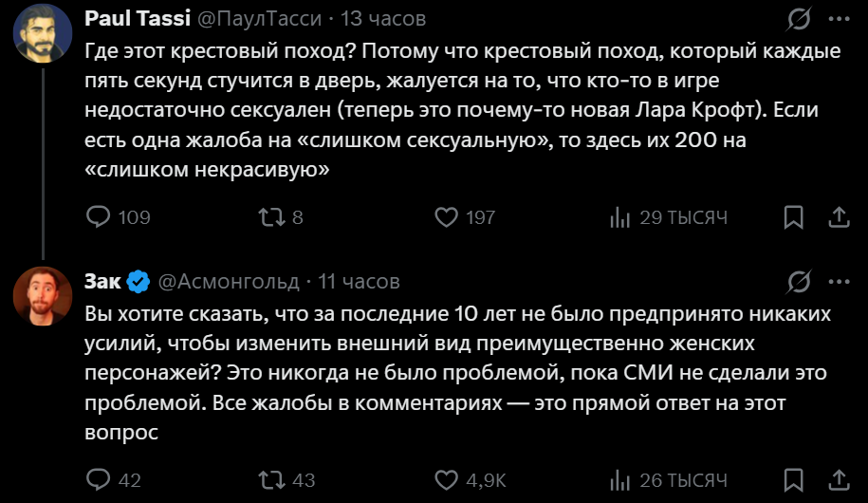Open more options on Зак's reply
868x503 pixels.
coord(839,281)
